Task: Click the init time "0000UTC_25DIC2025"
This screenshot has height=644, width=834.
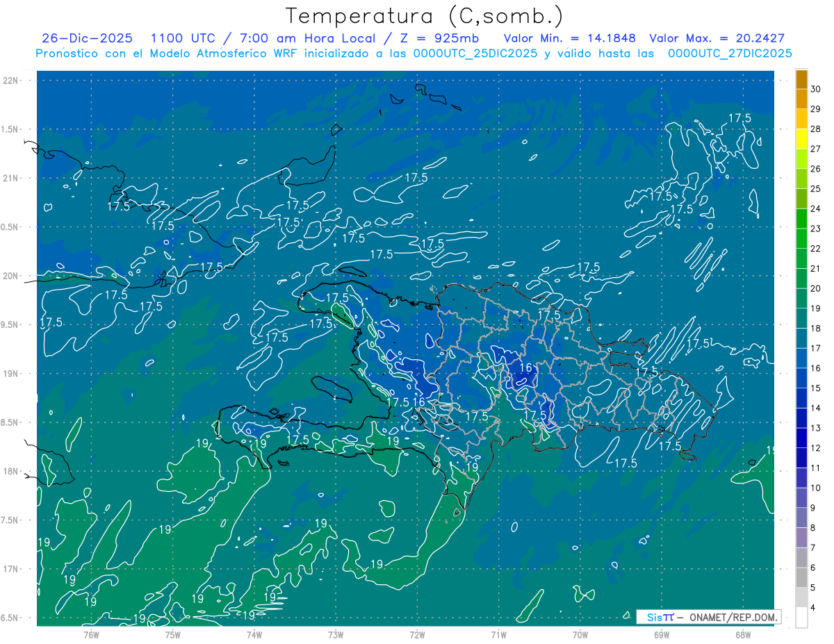Action: click(475, 53)
